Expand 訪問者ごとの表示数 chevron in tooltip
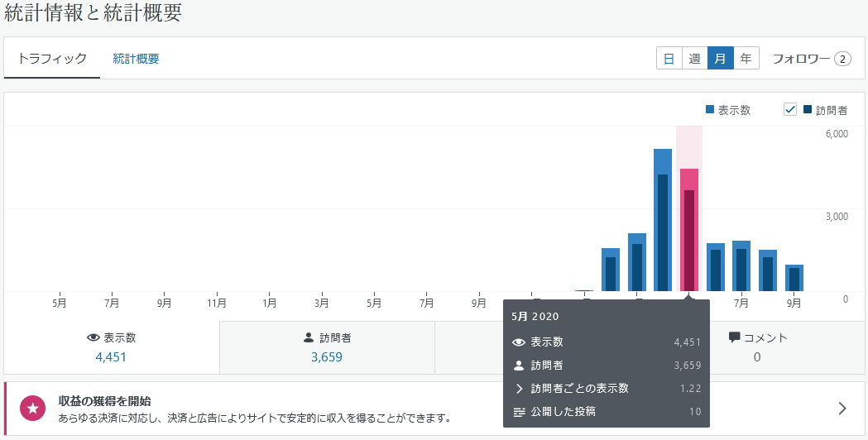 click(520, 389)
